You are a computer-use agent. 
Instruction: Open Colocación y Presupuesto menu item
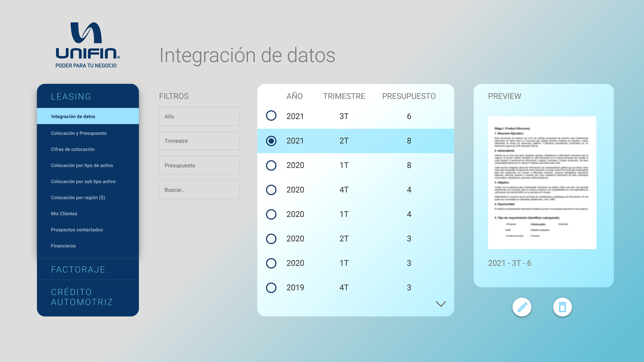click(x=79, y=133)
